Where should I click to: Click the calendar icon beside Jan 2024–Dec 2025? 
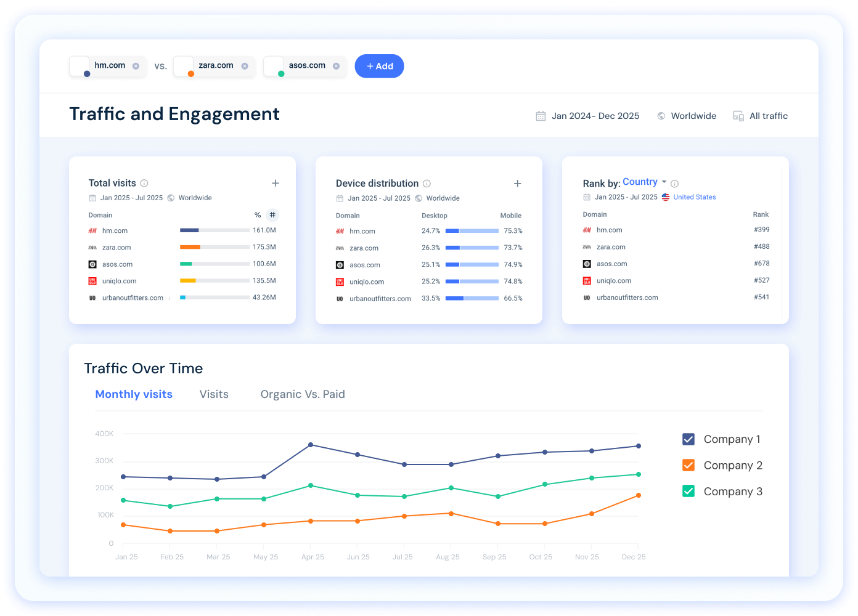541,115
